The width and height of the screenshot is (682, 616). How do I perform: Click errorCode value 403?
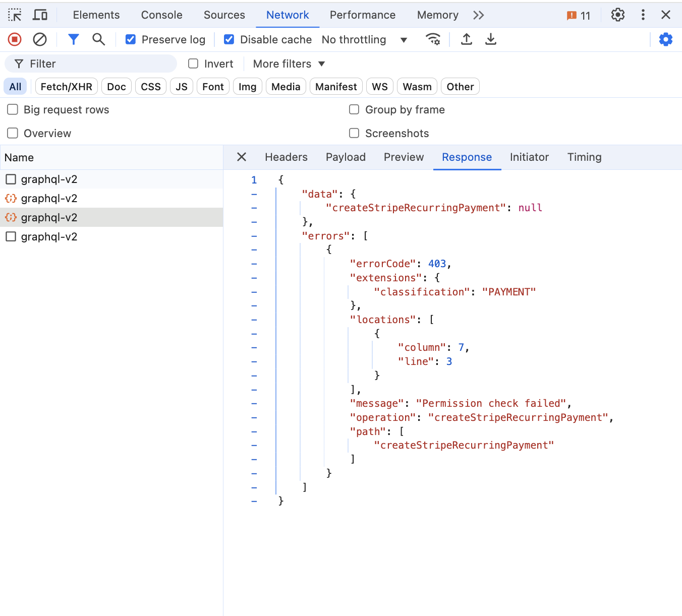pyautogui.click(x=437, y=264)
